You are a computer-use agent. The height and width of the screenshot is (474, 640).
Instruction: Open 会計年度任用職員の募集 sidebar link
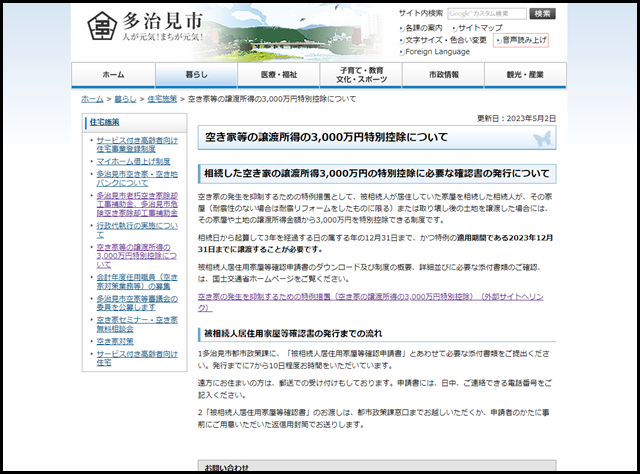click(x=137, y=281)
